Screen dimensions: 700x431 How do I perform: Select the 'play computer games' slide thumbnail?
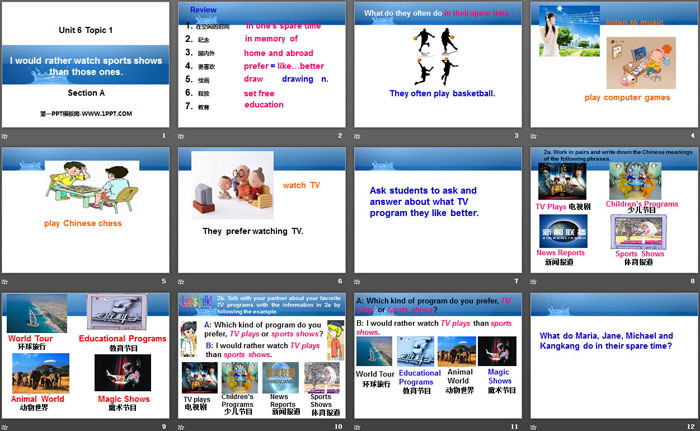point(614,65)
